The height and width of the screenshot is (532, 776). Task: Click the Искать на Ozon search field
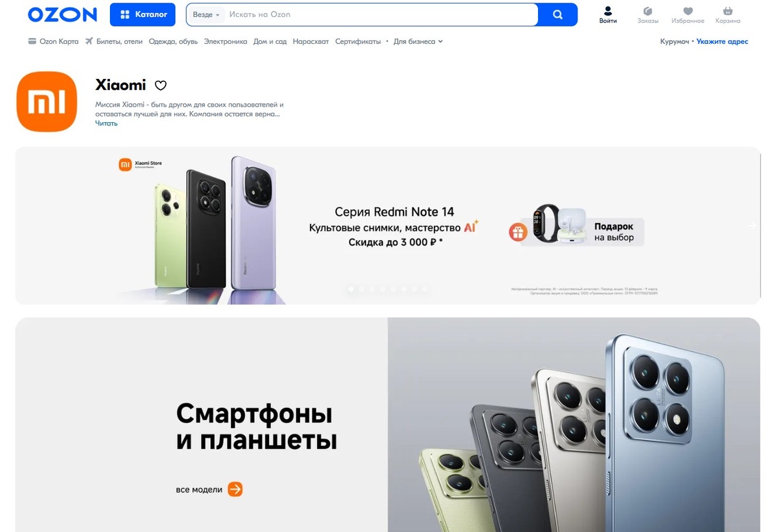click(382, 14)
